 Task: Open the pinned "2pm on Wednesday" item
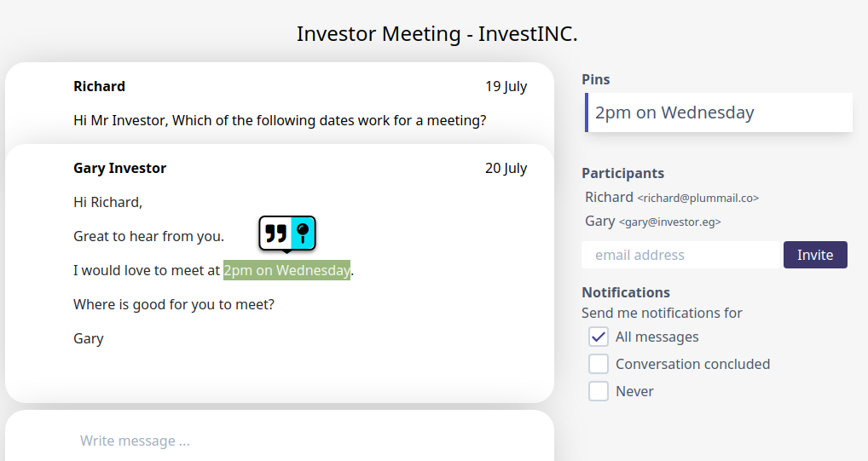coord(718,112)
